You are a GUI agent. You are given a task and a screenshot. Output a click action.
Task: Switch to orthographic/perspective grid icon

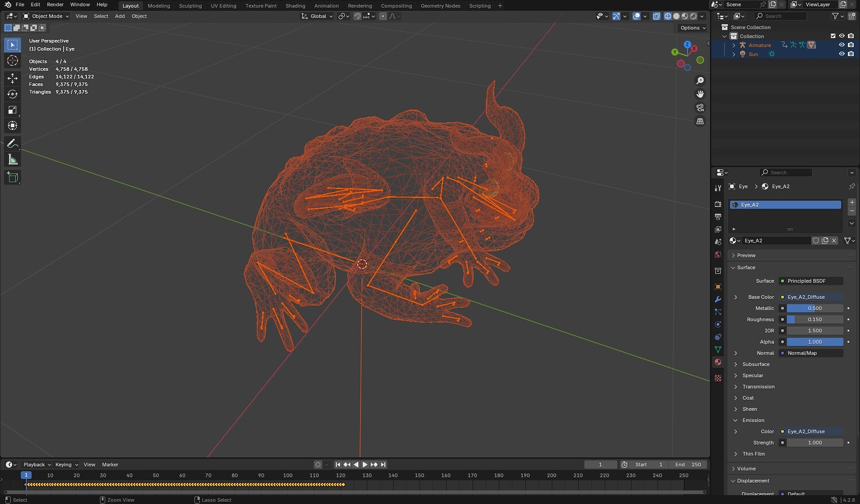pos(700,122)
